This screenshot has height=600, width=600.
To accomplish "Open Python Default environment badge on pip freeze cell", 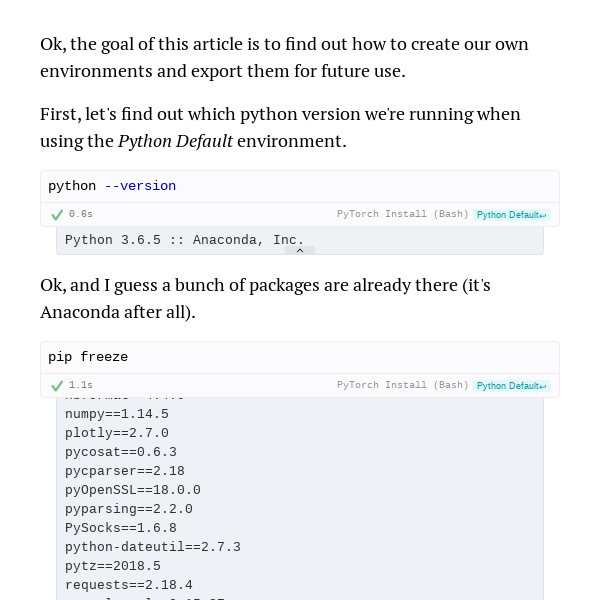I will tap(512, 386).
